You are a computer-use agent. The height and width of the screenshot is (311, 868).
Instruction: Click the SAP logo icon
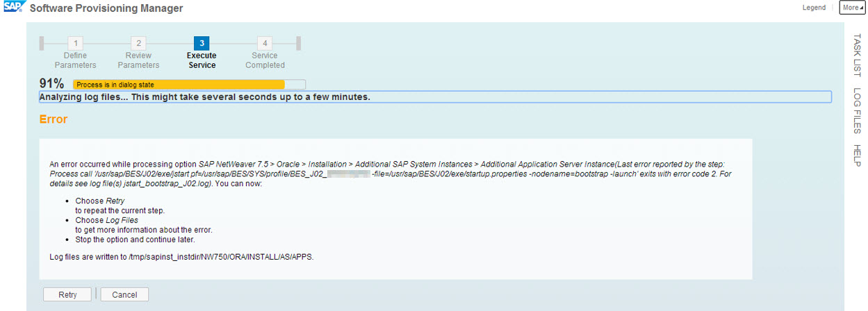[x=14, y=7]
